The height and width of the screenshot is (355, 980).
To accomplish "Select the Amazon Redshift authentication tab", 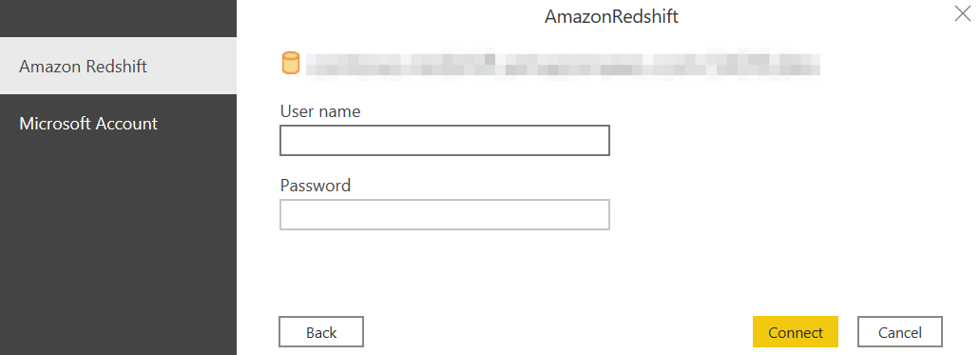I will click(x=118, y=66).
